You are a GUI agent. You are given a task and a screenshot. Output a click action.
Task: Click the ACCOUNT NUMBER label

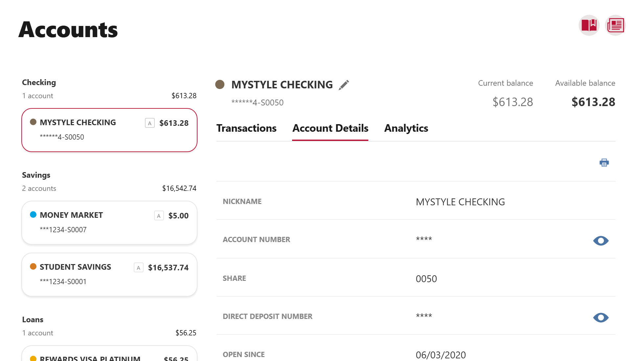tap(256, 239)
